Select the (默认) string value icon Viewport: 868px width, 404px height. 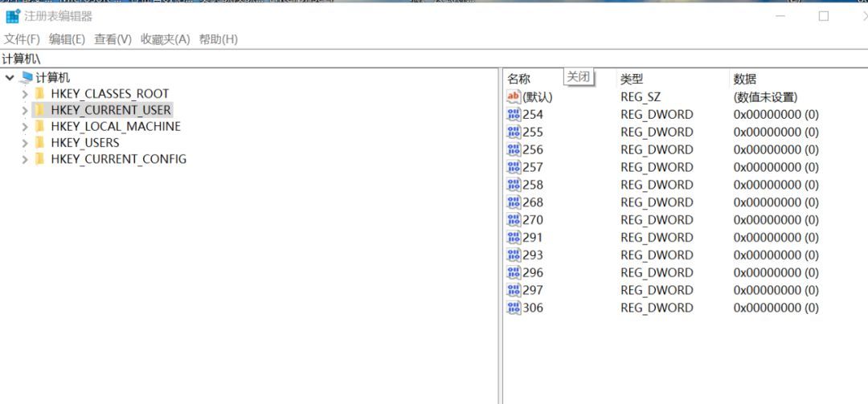[514, 97]
